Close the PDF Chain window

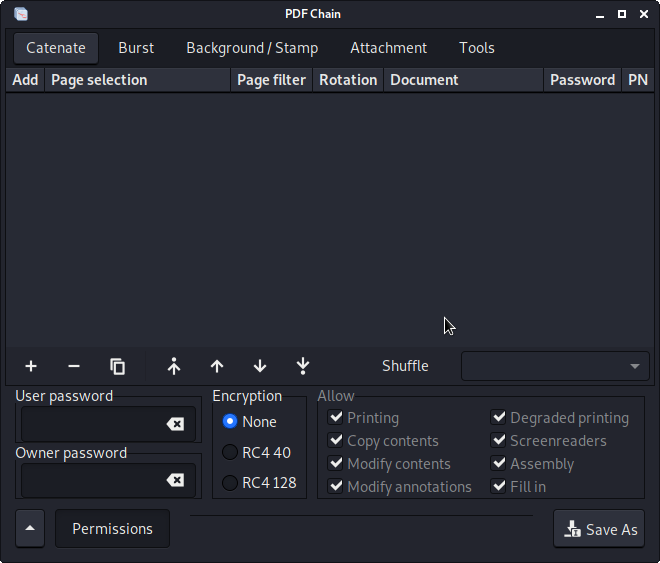tap(644, 14)
